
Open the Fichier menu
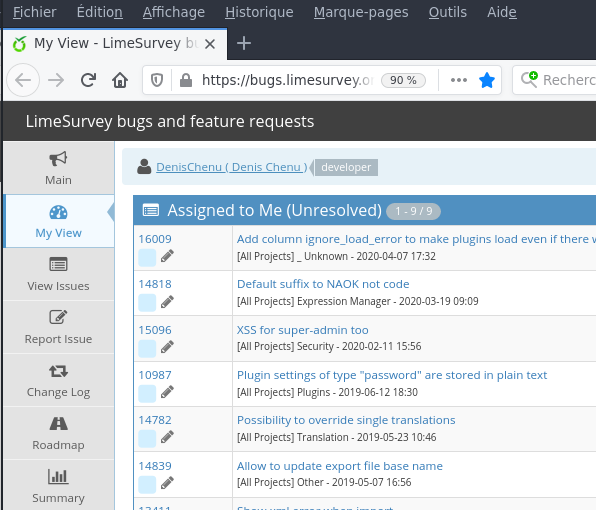tap(35, 12)
